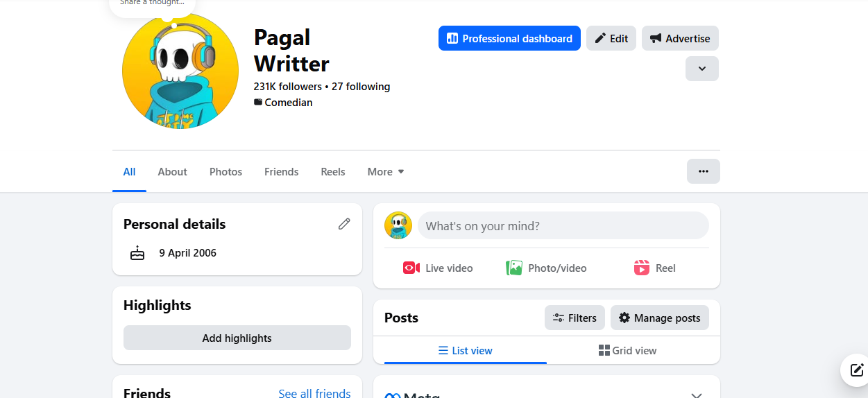
Task: Click the pencil icon in Personal details
Action: click(344, 224)
